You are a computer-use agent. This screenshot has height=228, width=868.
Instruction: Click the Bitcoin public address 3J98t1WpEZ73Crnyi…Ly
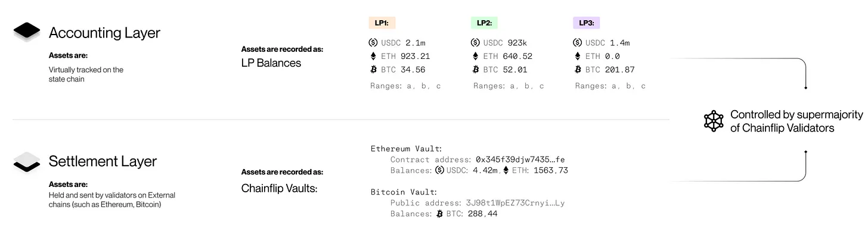[x=513, y=203]
